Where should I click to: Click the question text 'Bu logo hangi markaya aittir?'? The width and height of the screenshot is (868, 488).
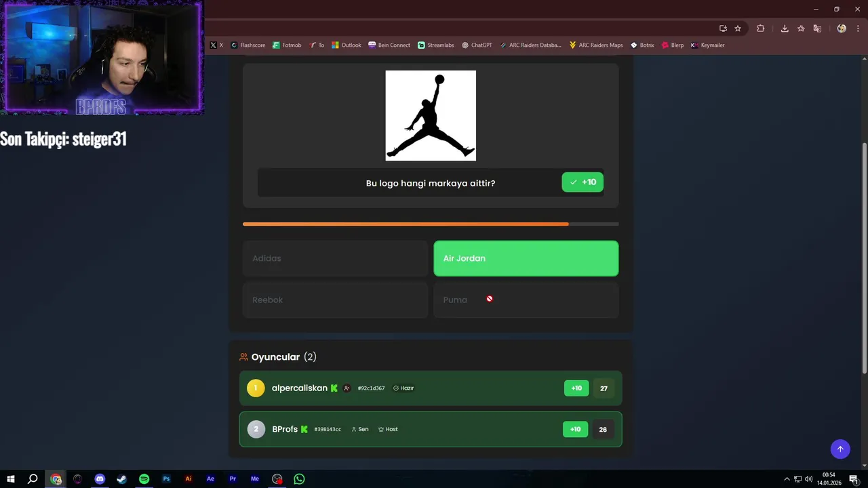(431, 183)
